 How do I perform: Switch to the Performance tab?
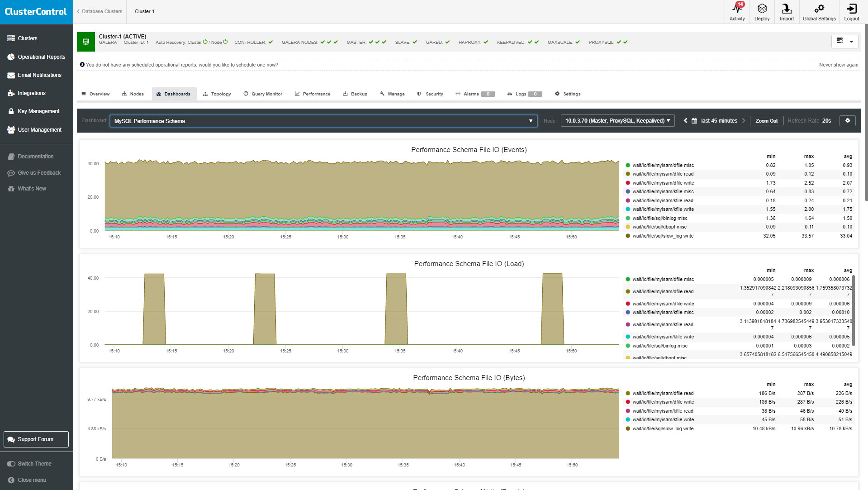click(x=313, y=94)
